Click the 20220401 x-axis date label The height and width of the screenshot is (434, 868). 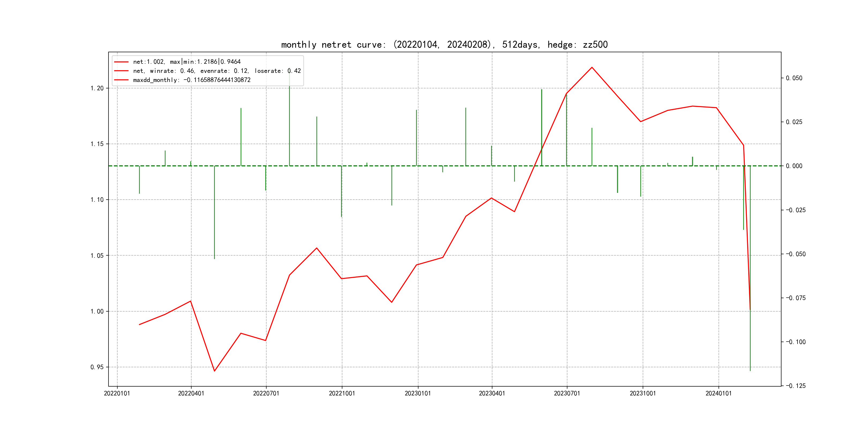coord(191,393)
